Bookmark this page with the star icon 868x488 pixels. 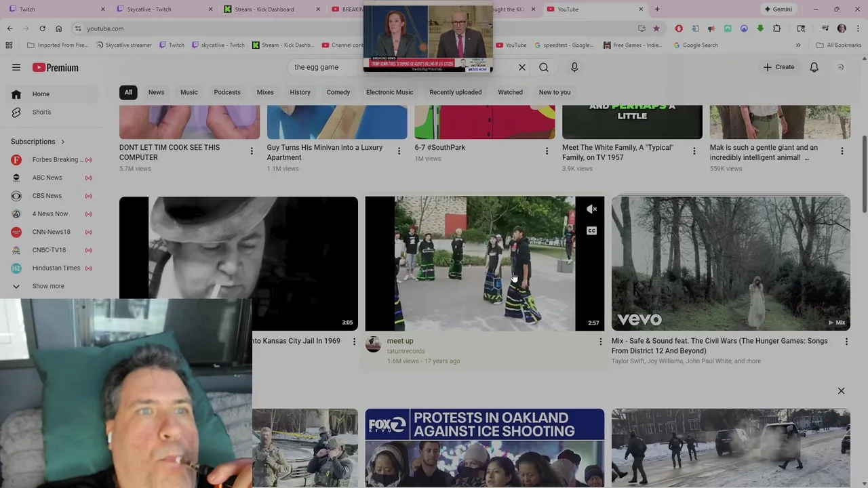tap(656, 28)
